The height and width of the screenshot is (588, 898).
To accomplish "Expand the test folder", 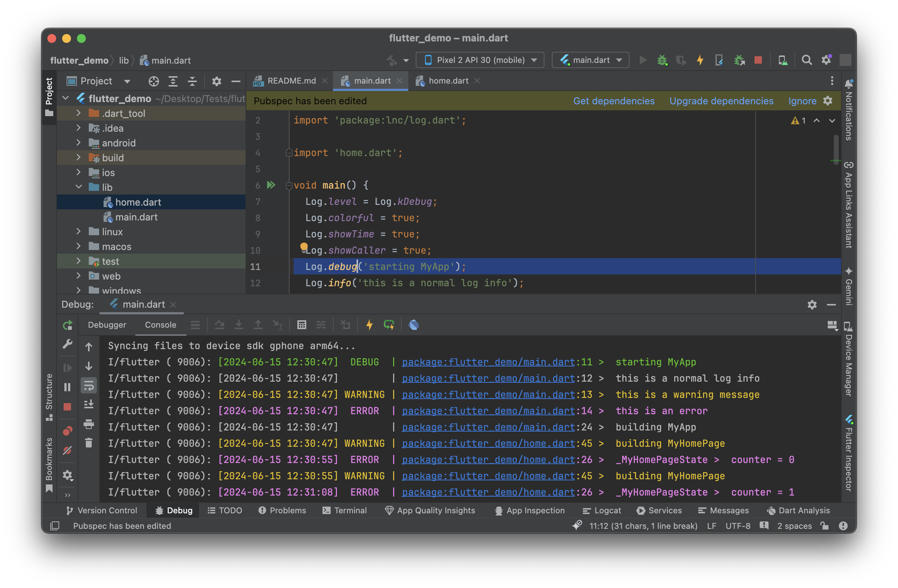I will [78, 261].
